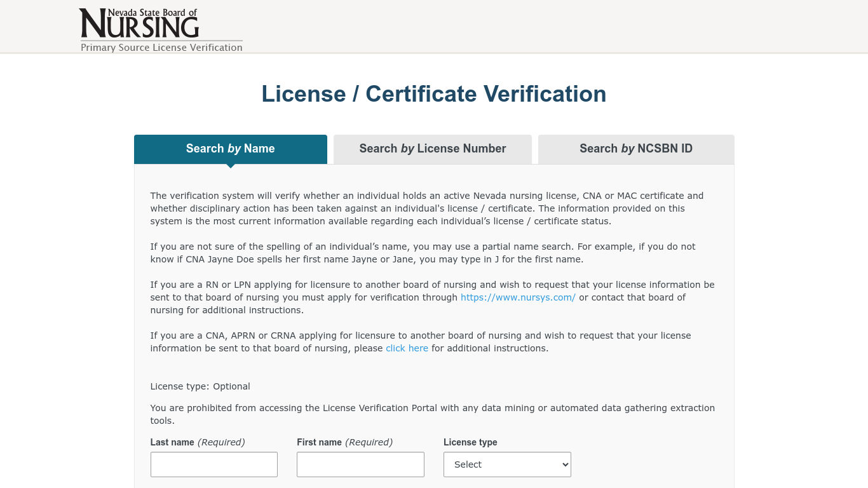Image resolution: width=868 pixels, height=488 pixels.
Task: Click the 'License type: Optional' text
Action: pos(200,386)
